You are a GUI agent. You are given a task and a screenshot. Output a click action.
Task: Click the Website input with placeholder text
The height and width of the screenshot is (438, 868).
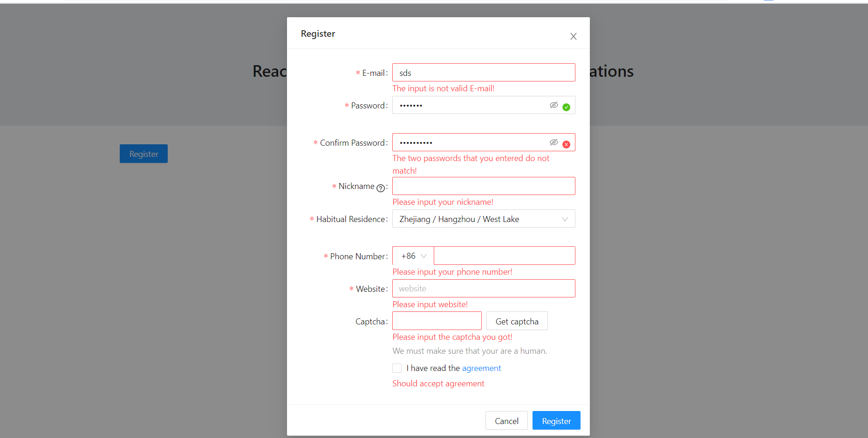pos(483,288)
